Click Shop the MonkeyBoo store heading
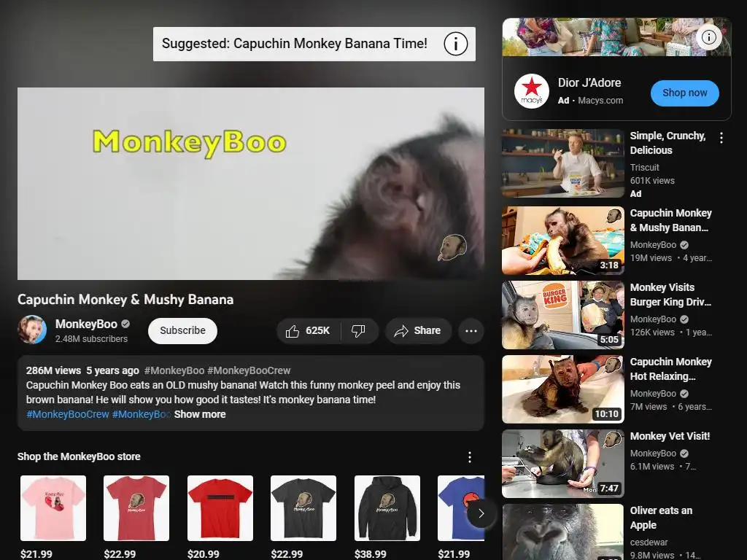The image size is (747, 560). point(79,456)
